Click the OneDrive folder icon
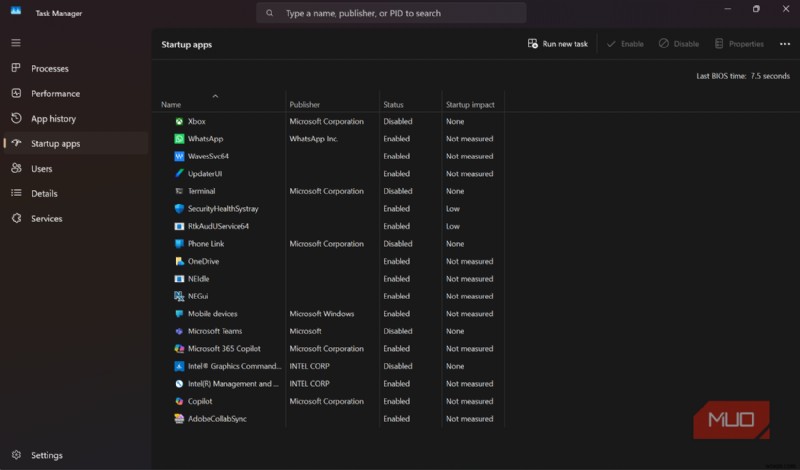 tap(179, 261)
